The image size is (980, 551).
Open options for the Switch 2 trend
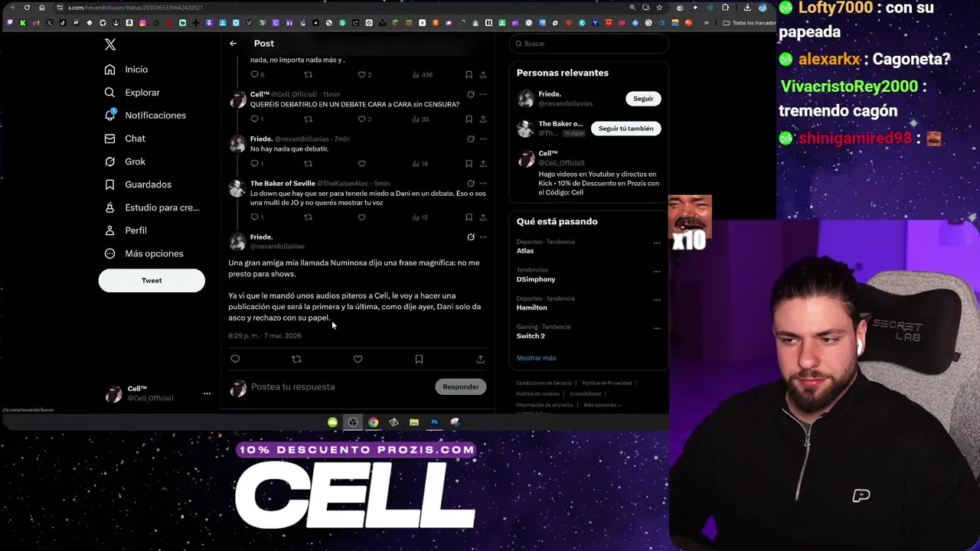657,328
